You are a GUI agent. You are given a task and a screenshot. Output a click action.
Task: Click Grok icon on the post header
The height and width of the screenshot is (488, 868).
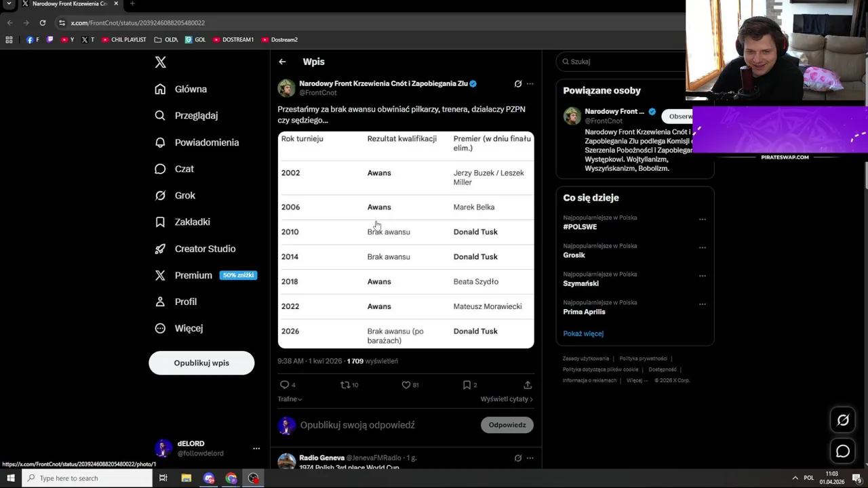tap(518, 84)
